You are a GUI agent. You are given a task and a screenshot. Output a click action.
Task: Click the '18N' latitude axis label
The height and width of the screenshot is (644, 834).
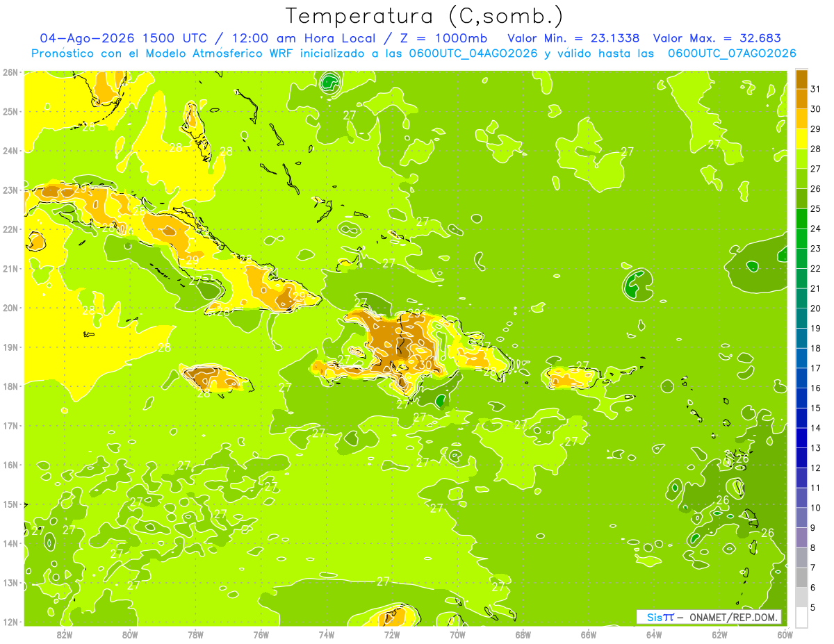(x=10, y=386)
